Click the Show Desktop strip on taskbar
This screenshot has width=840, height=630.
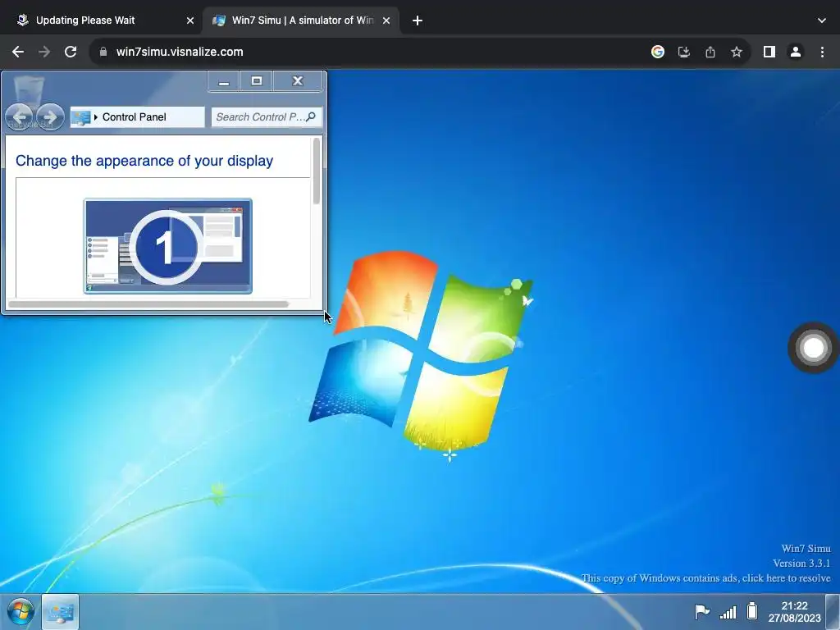click(x=833, y=612)
